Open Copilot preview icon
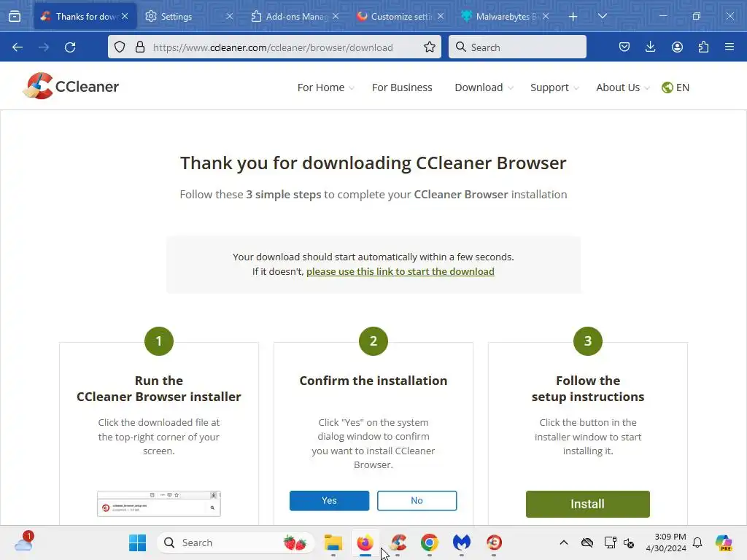This screenshot has height=560, width=747. point(724,542)
